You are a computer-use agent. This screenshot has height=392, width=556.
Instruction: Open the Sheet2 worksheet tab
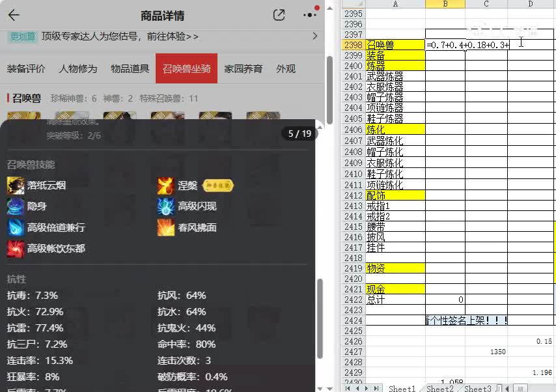pyautogui.click(x=439, y=389)
